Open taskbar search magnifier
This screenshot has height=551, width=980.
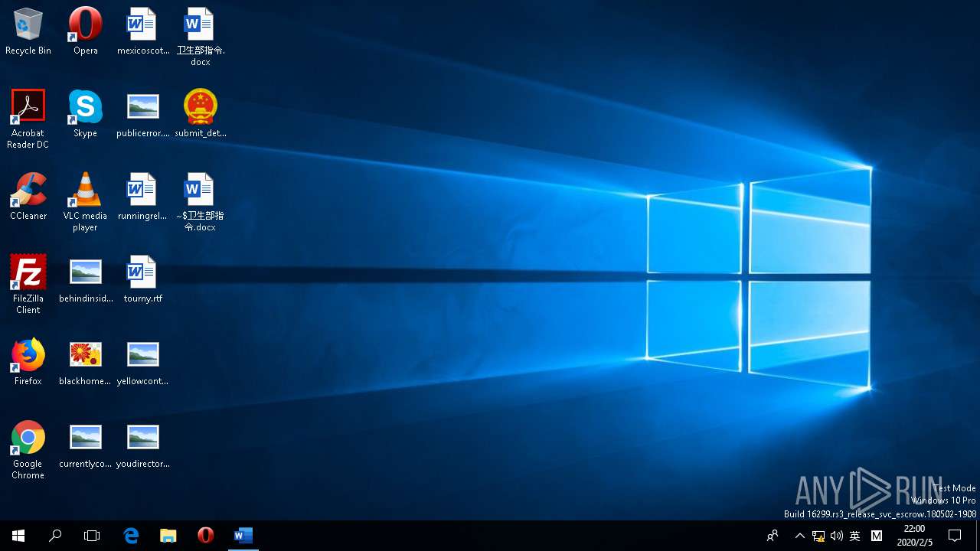[x=55, y=536]
